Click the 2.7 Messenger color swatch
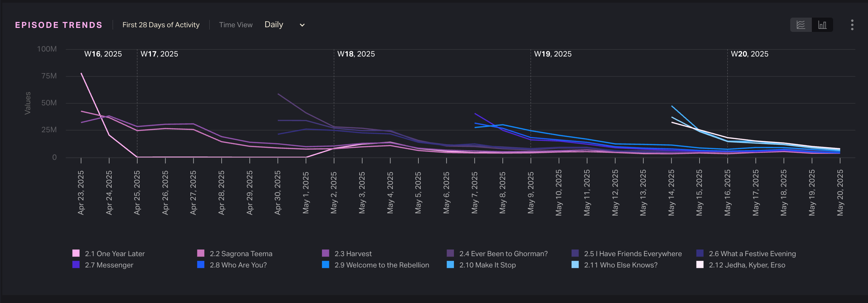The height and width of the screenshot is (303, 868). [76, 264]
